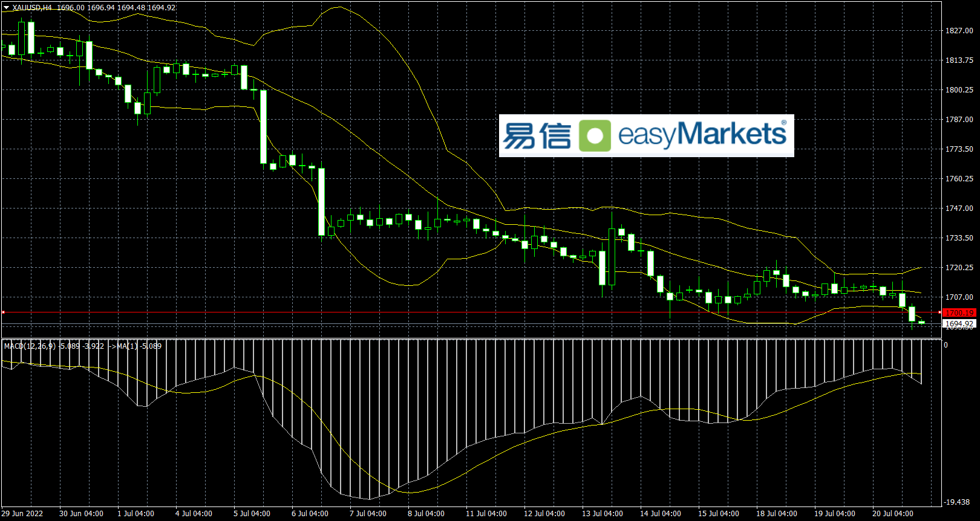Click the 29 Jun 2022 date label
This screenshot has width=980, height=521.
[x=22, y=514]
